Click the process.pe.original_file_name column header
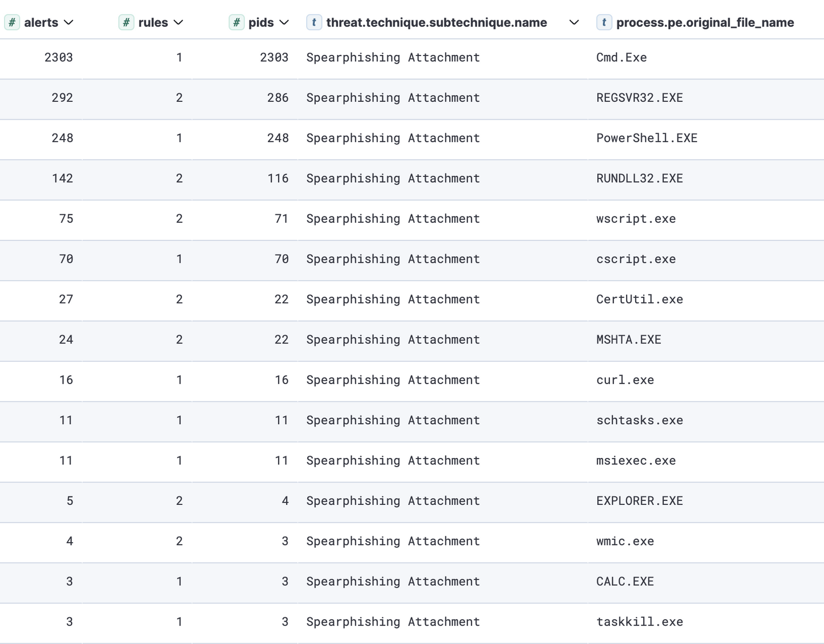This screenshot has width=824, height=644. (704, 22)
